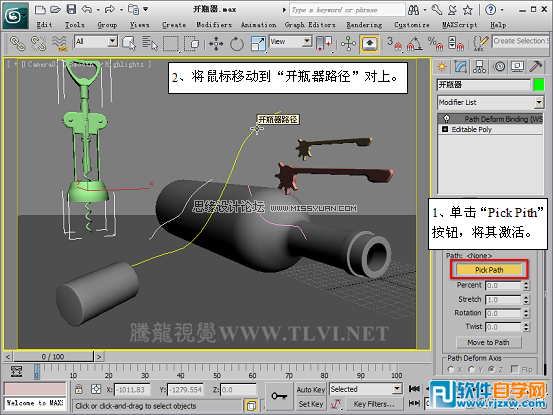Image resolution: width=553 pixels, height=415 pixels.
Task: Activate the Select and Move tool
Action: (x=216, y=44)
